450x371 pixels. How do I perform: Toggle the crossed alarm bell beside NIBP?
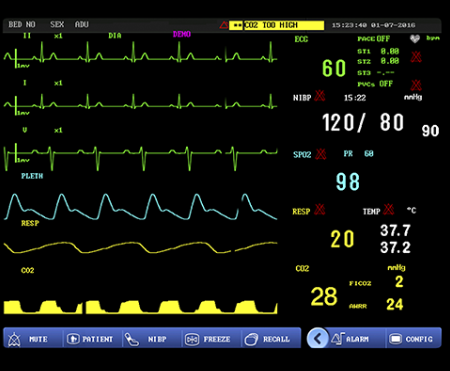point(320,96)
